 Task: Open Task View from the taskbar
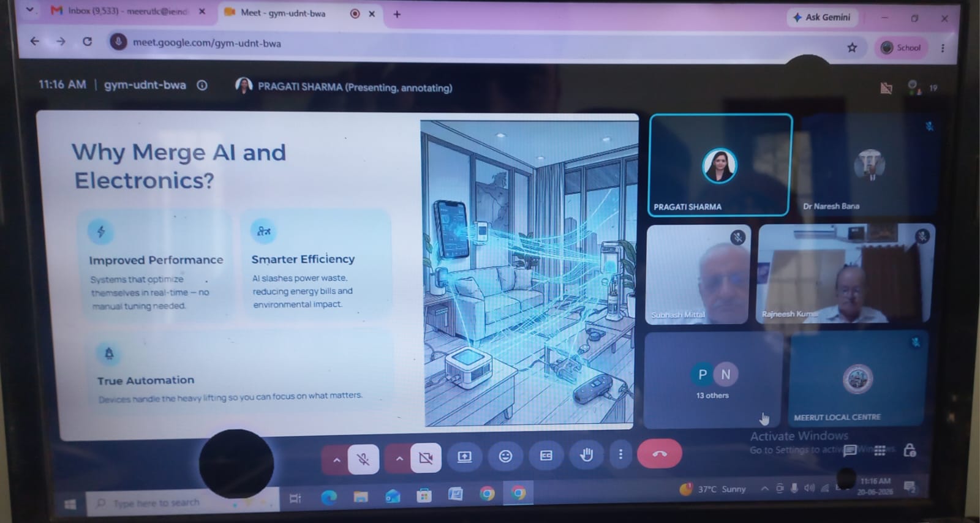pos(295,499)
